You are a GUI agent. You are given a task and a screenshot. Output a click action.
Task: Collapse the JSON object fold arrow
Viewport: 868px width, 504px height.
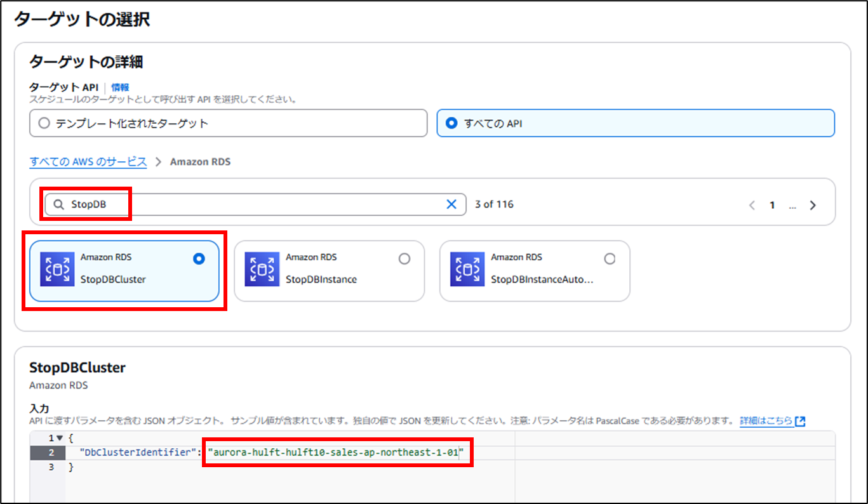[x=60, y=438]
